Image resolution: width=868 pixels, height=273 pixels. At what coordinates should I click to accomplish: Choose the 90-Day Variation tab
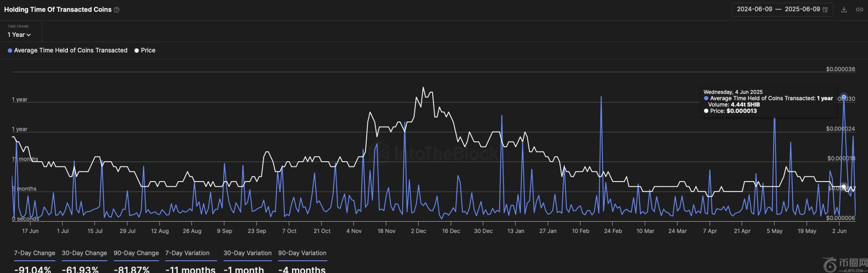(x=302, y=253)
